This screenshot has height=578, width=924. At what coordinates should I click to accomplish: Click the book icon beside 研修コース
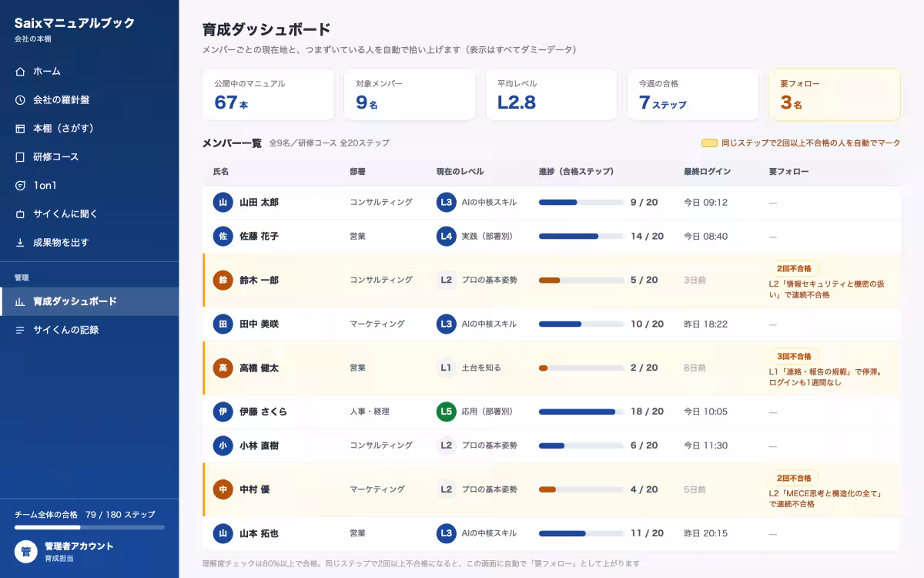pyautogui.click(x=20, y=156)
